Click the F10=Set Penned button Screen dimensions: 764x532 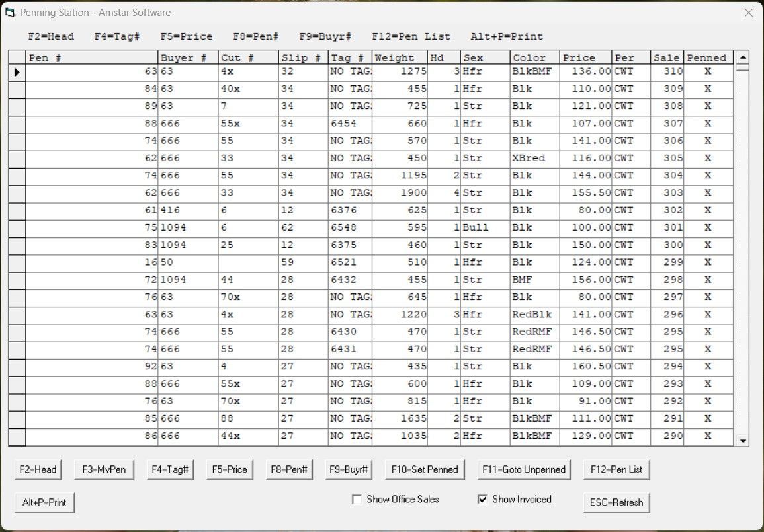[424, 469]
